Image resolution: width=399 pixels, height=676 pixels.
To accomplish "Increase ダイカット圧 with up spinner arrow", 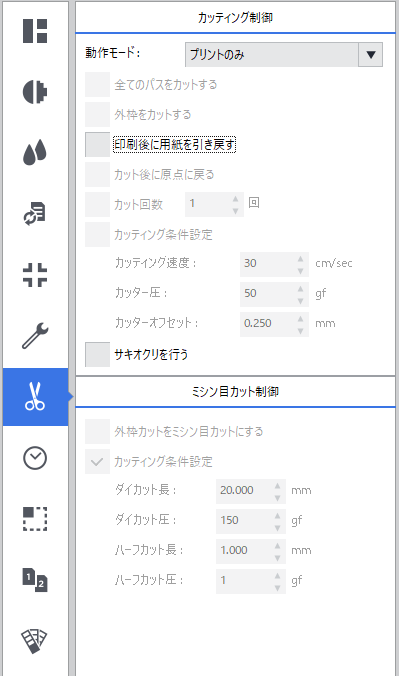I will (x=278, y=516).
